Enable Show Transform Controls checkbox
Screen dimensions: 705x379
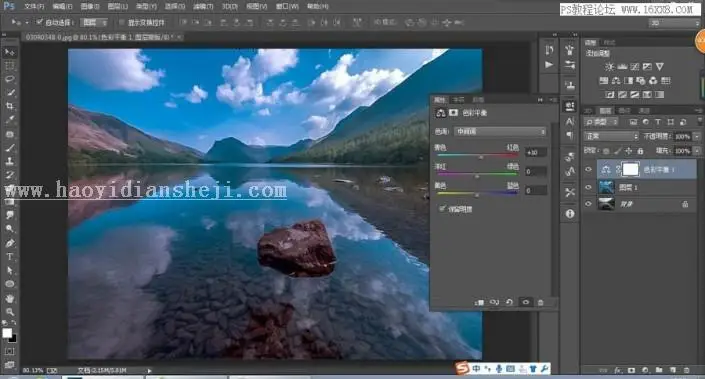tap(121, 22)
